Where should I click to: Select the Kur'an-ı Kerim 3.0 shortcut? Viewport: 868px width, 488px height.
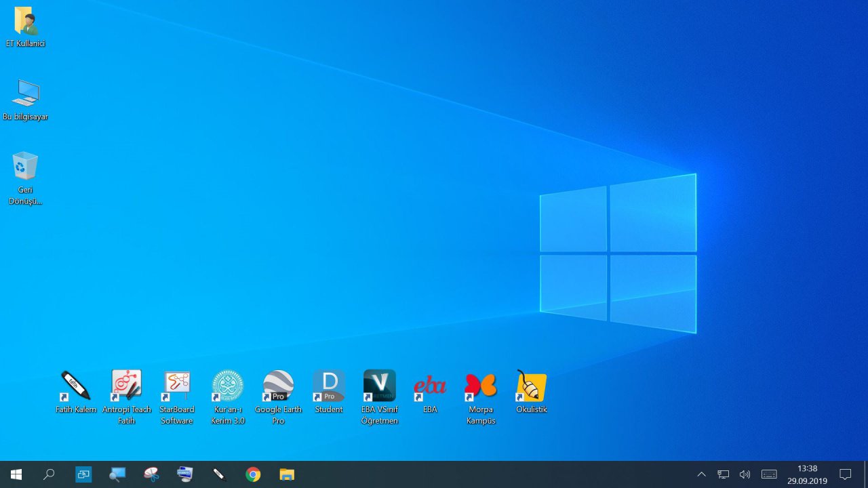pyautogui.click(x=227, y=386)
